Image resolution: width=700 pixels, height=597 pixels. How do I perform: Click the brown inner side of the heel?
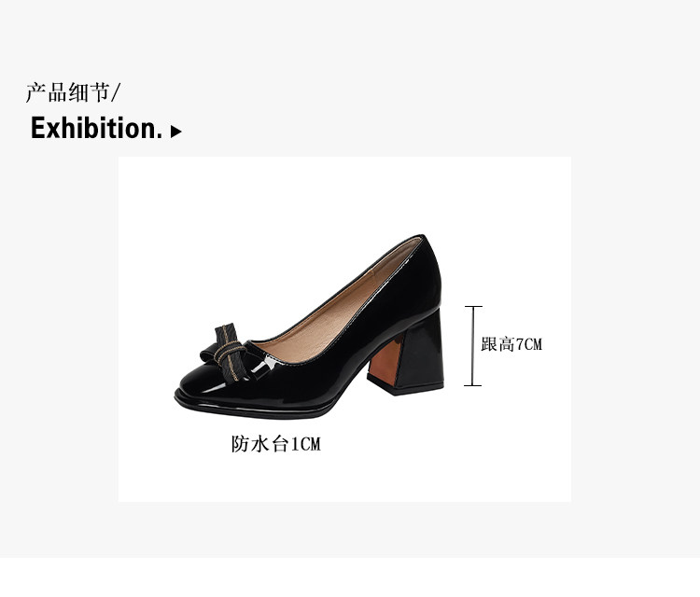pos(385,361)
